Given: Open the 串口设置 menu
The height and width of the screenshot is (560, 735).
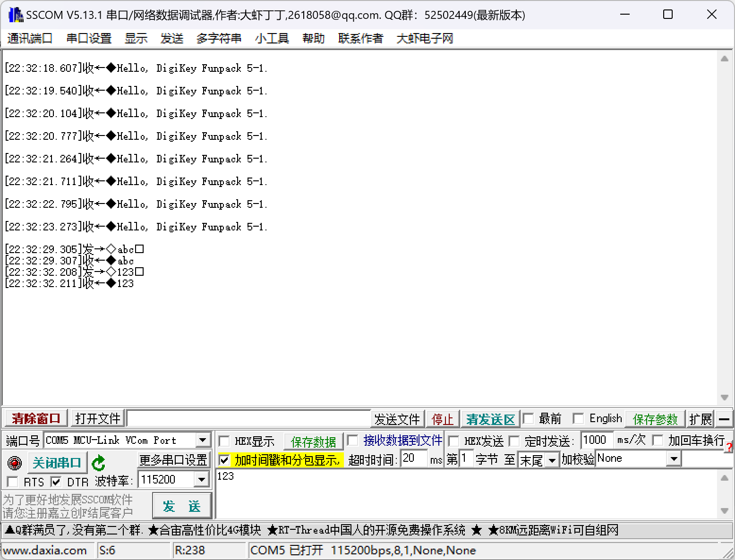Looking at the screenshot, I should [x=89, y=38].
